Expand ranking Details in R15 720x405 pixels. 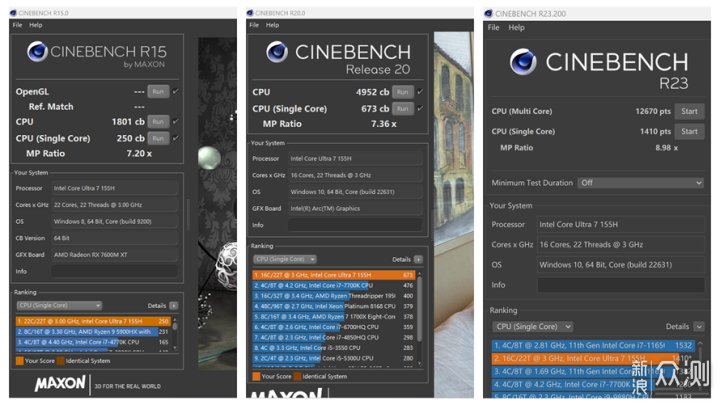pyautogui.click(x=174, y=306)
